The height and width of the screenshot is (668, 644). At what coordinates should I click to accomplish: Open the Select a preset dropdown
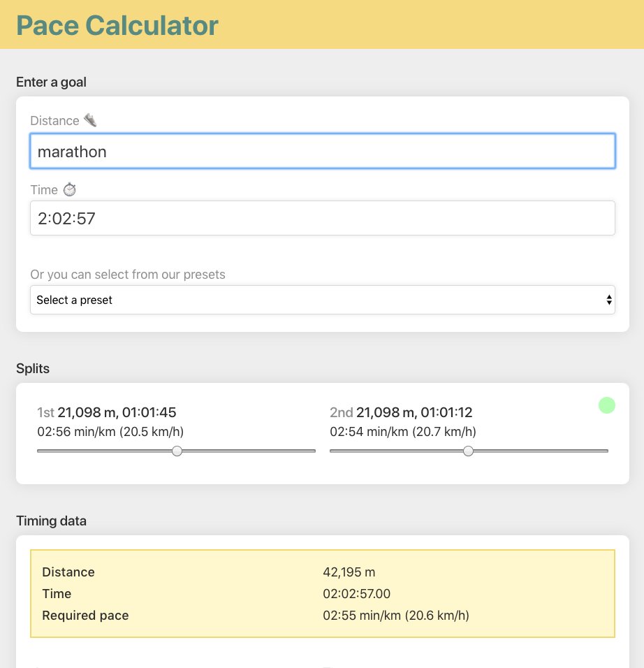tap(323, 300)
